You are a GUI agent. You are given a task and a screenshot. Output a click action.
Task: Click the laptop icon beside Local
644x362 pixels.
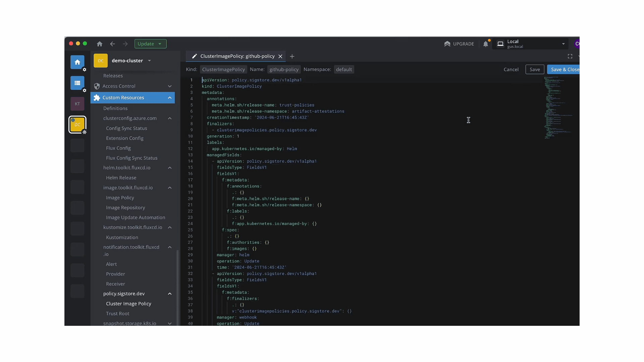(500, 44)
